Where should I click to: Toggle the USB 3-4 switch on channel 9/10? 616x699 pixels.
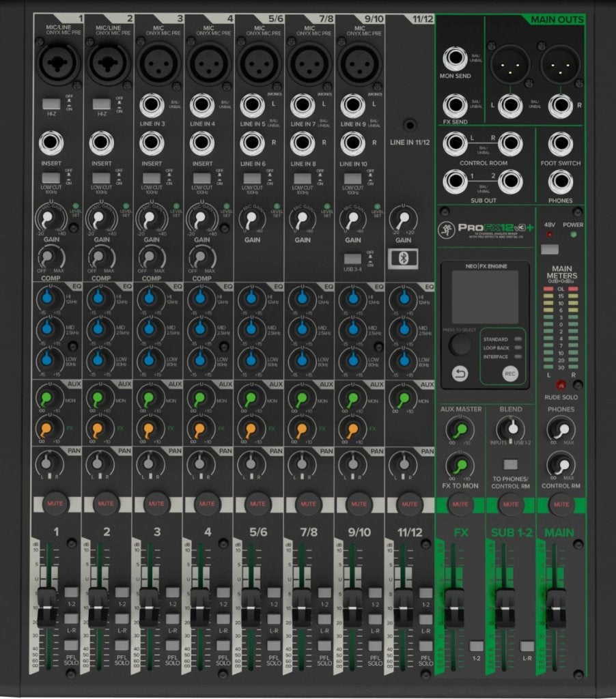click(x=353, y=259)
